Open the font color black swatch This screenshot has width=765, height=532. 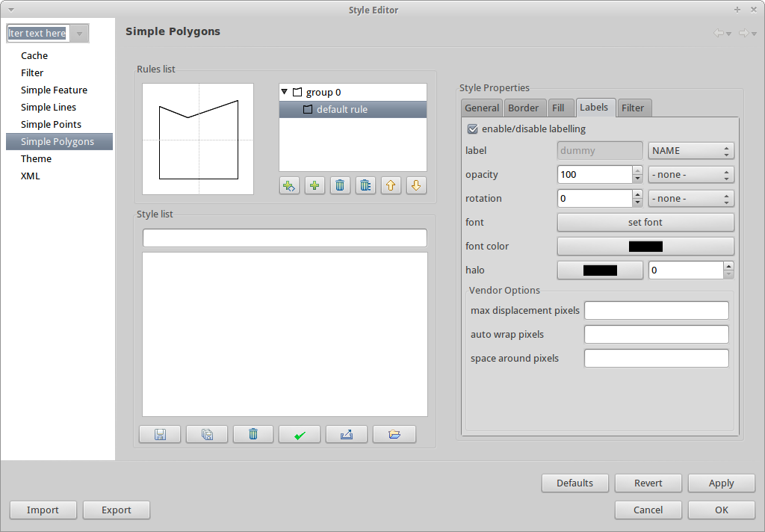645,247
